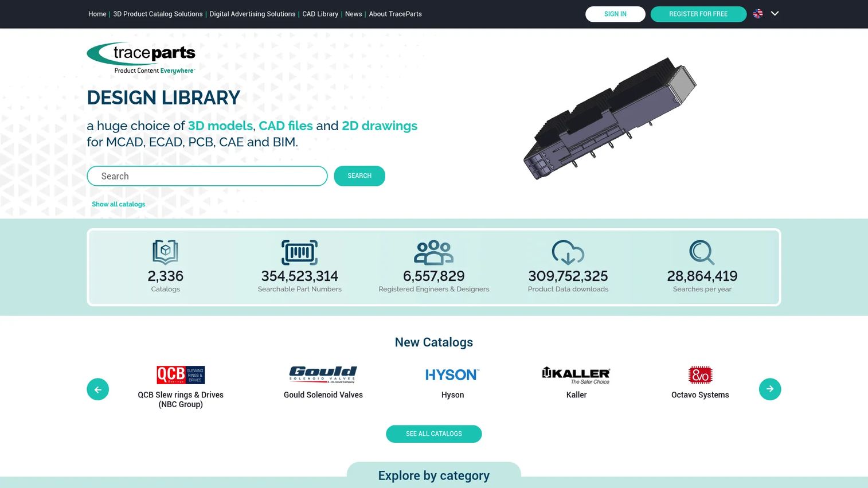This screenshot has width=868, height=488.
Task: Open the Gould Solenoid Valves logo
Action: click(x=323, y=375)
